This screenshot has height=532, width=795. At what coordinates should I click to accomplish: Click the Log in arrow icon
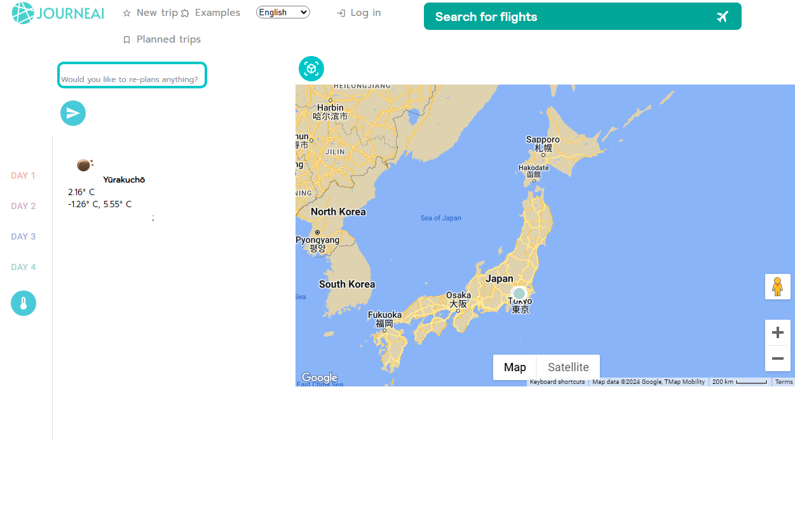[x=341, y=13]
